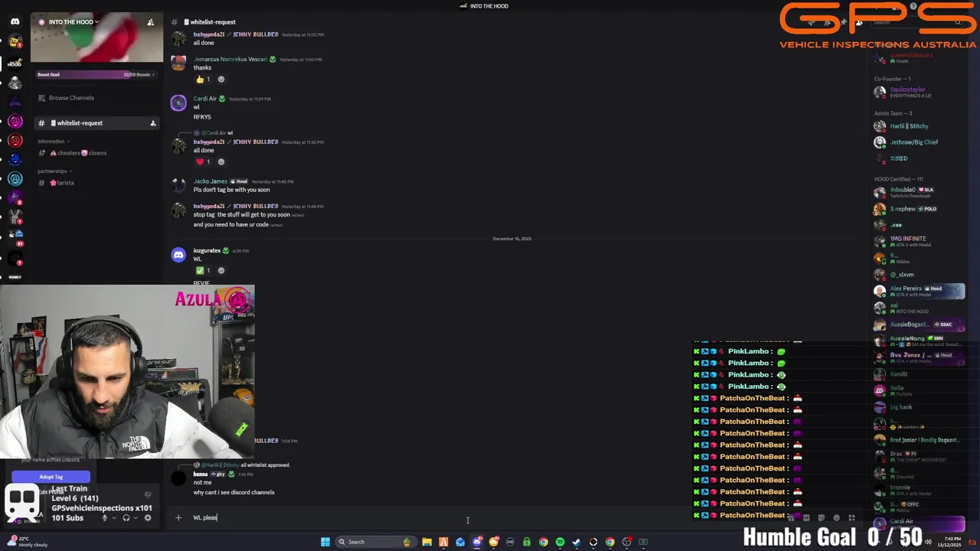This screenshot has width=980, height=551.
Task: Open headphone output options arrow
Action: pyautogui.click(x=136, y=518)
